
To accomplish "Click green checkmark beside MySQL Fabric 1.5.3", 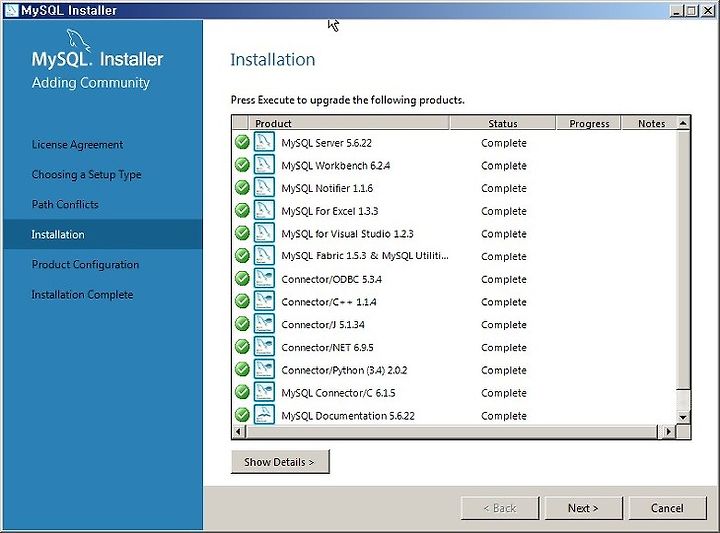I will click(x=242, y=255).
